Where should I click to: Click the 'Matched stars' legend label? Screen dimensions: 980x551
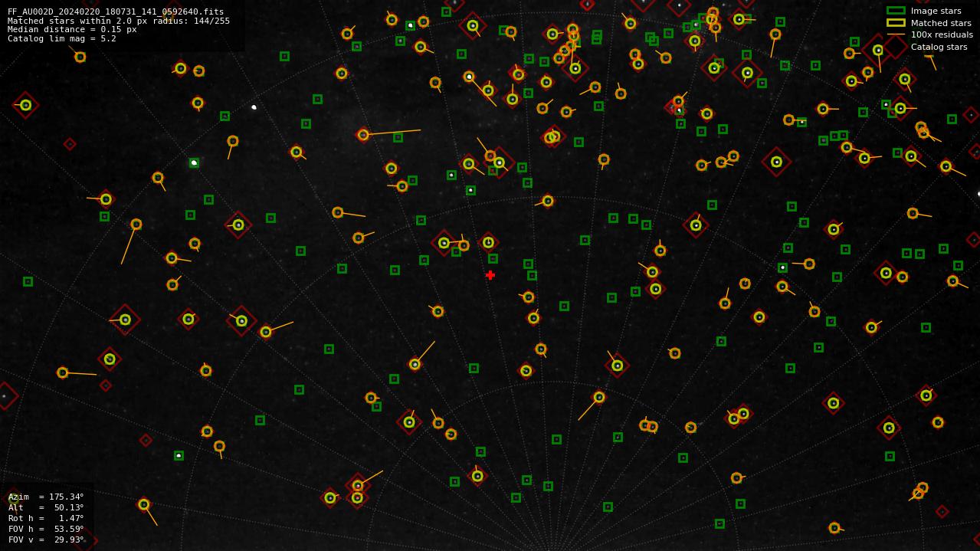coord(941,23)
